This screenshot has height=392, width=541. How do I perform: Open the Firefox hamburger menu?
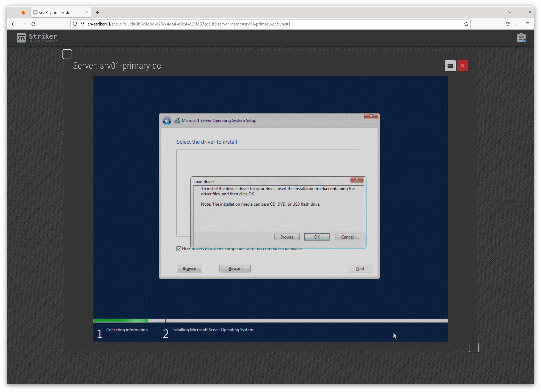point(527,24)
